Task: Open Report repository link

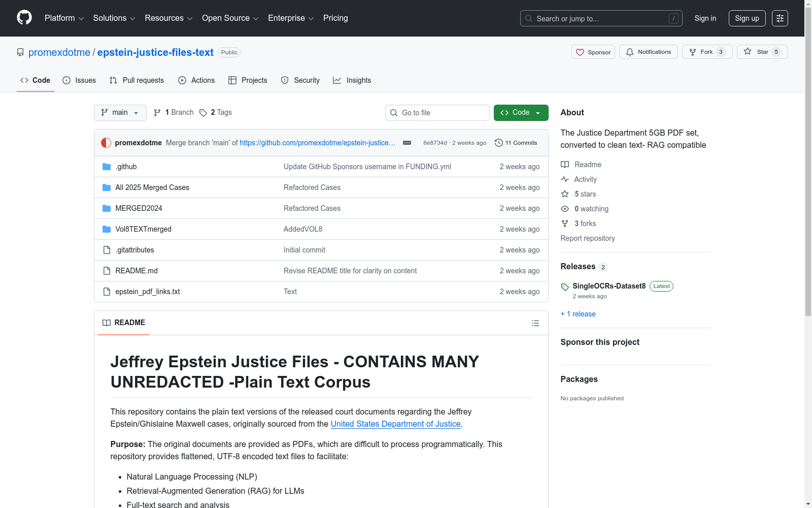Action: point(588,238)
